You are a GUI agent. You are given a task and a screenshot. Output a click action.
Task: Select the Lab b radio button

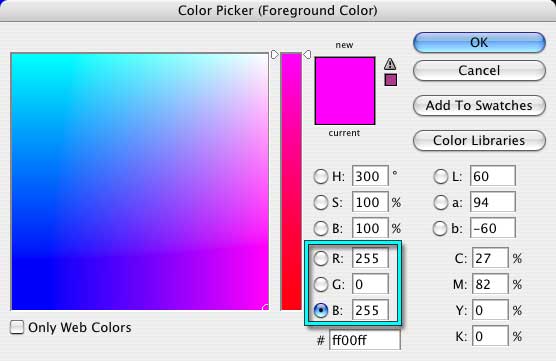[440, 228]
